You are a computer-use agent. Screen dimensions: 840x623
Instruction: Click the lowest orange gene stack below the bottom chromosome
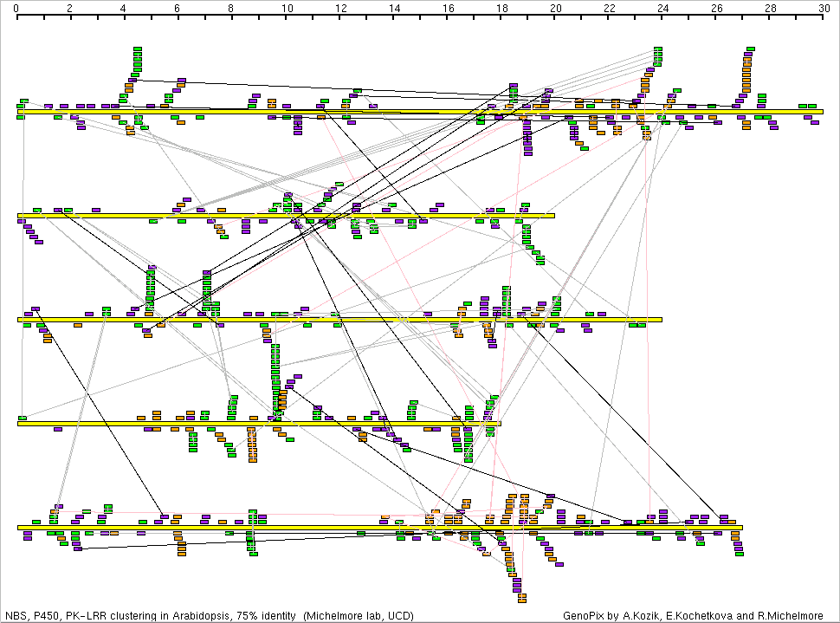521,596
